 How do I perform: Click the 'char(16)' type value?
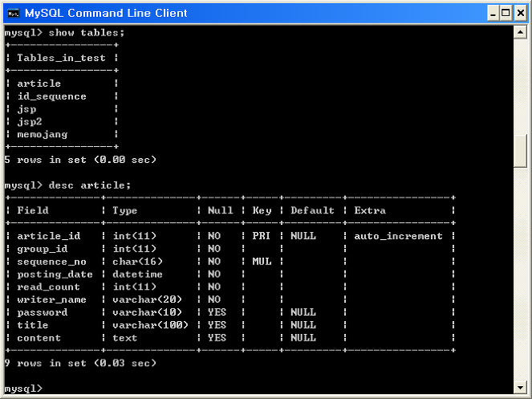[x=137, y=262]
